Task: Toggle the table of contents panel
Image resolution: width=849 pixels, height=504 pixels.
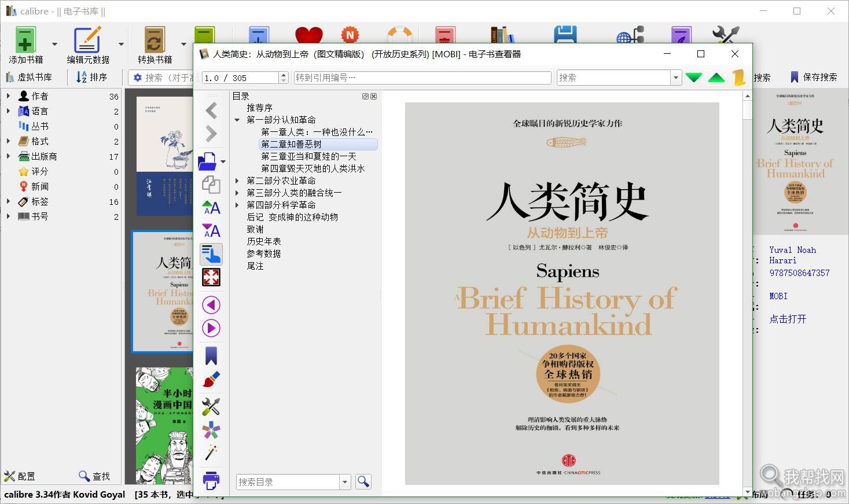Action: (x=211, y=254)
